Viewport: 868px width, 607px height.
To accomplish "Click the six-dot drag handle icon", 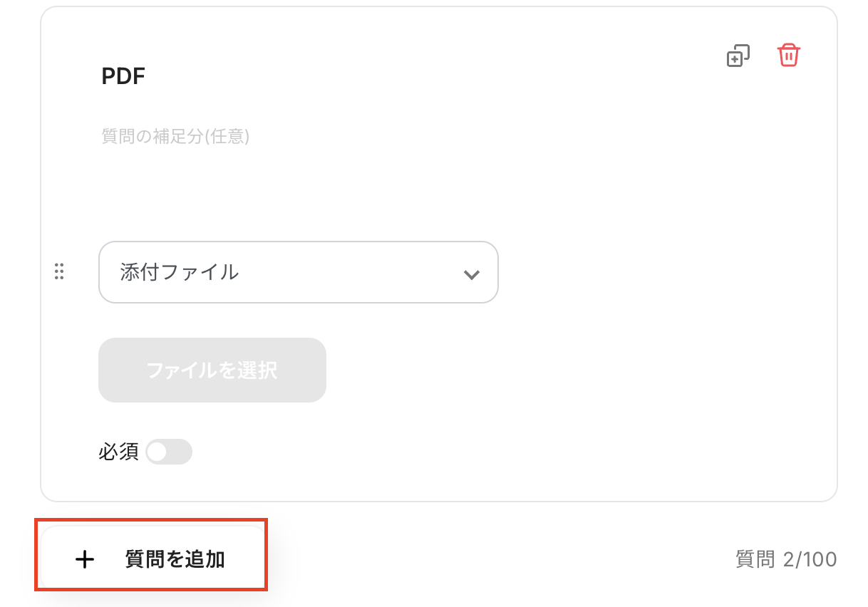I will [x=60, y=271].
